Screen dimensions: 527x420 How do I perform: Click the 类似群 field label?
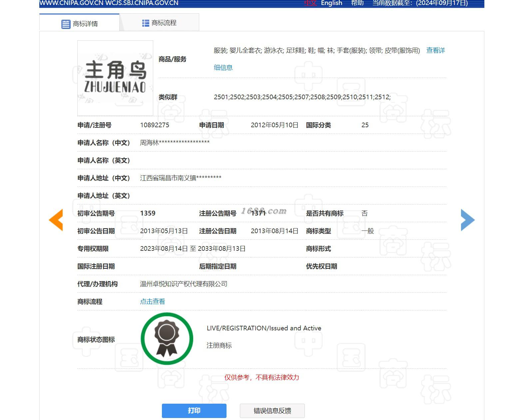coord(168,97)
